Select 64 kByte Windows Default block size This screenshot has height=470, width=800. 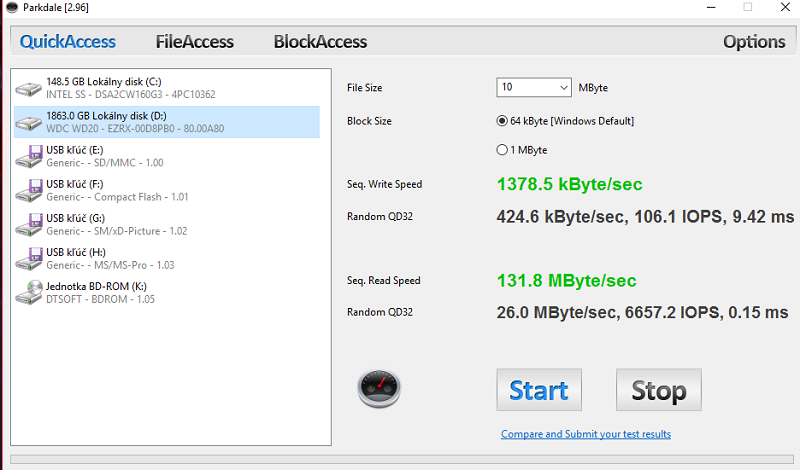pyautogui.click(x=502, y=121)
